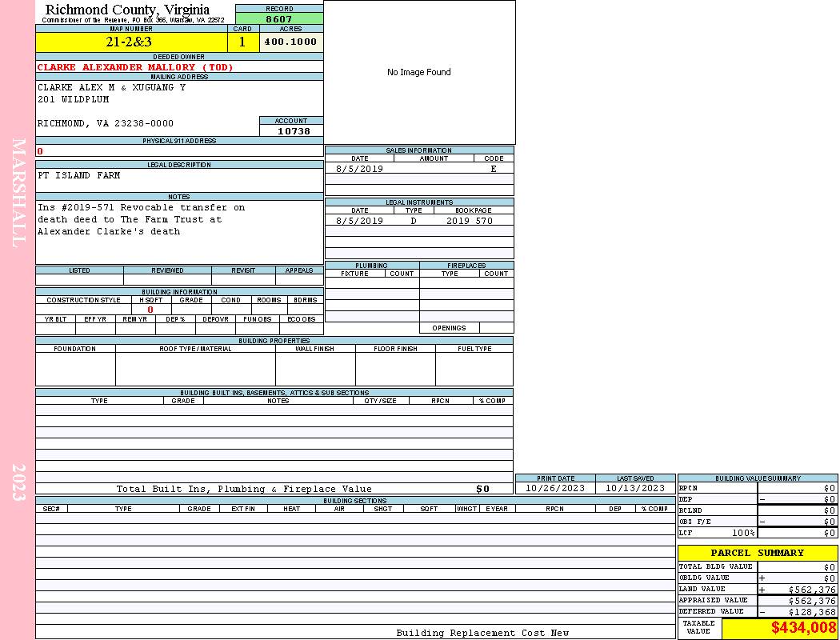840x640 pixels.
Task: Select the LTF 100% percentage
Action: pyautogui.click(x=743, y=533)
